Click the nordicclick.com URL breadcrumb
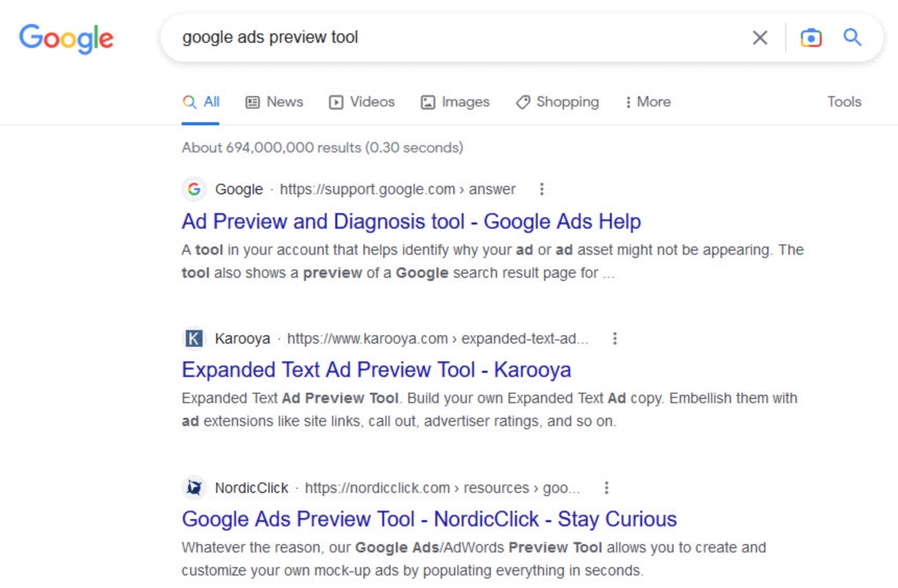This screenshot has width=898, height=588. (442, 488)
